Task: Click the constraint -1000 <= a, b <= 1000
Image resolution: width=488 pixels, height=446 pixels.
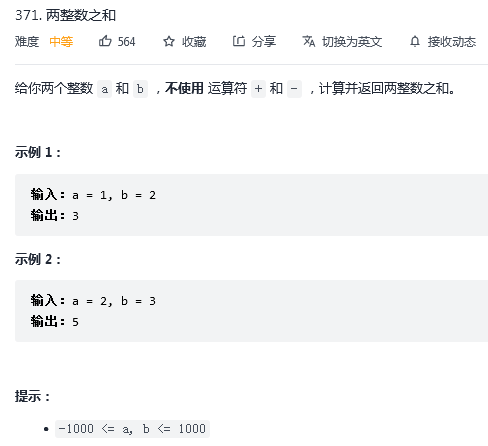Action: pyautogui.click(x=132, y=429)
